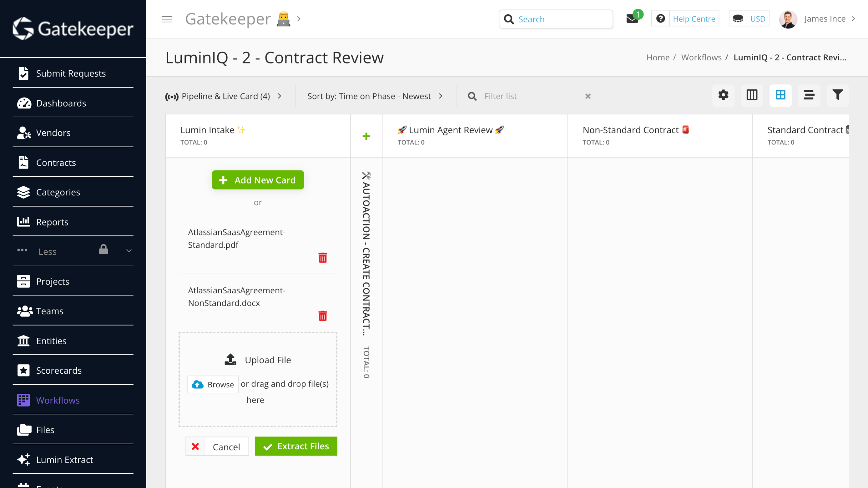Screen dimensions: 868x488
Task: Click the Extract Files button
Action: coord(296,446)
